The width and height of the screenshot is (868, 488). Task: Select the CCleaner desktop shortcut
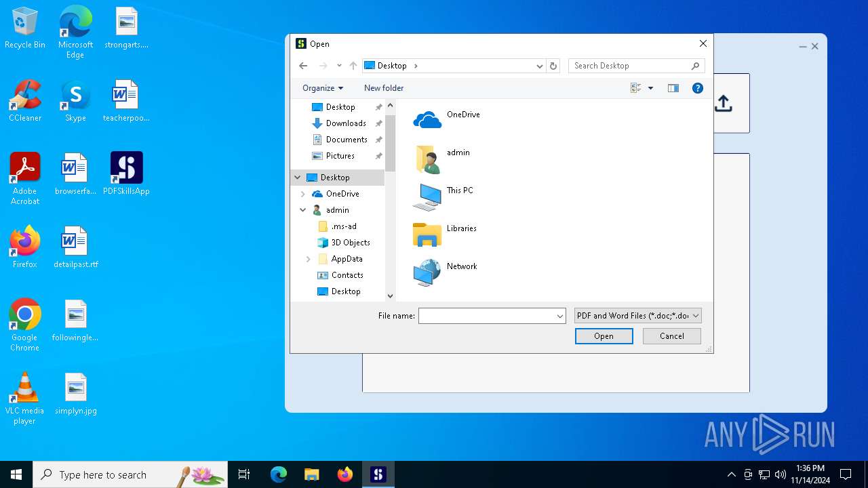click(x=25, y=102)
